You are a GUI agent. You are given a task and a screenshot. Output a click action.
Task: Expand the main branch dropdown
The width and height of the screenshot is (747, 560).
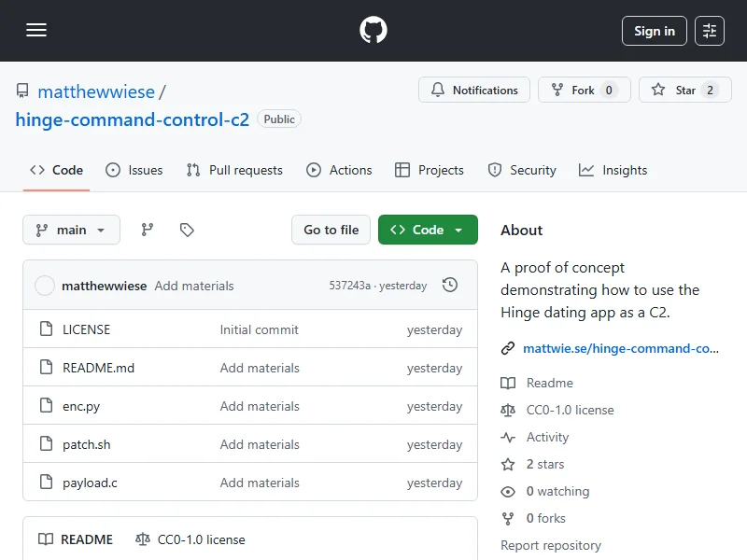click(x=71, y=230)
